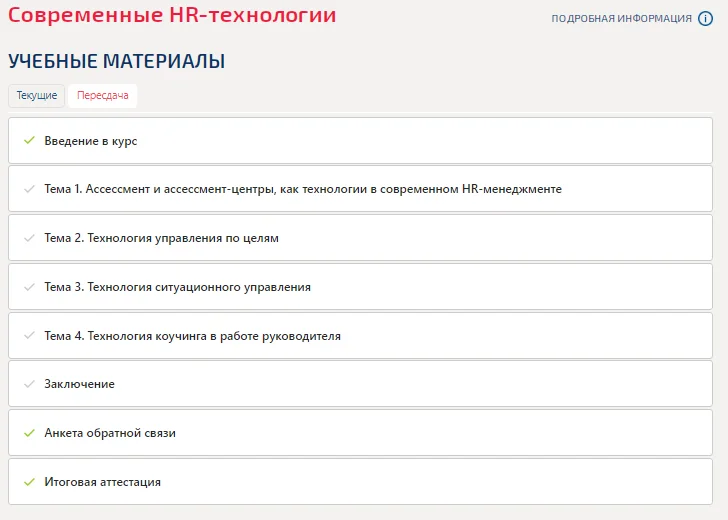Click the Учебные материалы heading
728x520 pixels.
click(117, 61)
